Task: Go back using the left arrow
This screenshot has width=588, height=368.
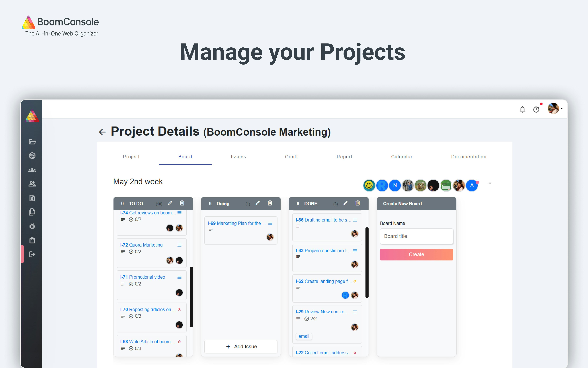Action: click(x=102, y=132)
